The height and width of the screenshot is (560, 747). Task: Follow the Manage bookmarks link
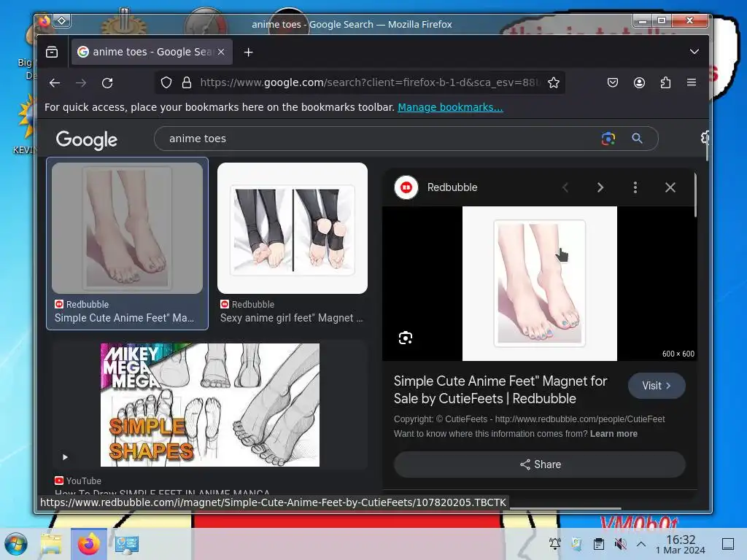pyautogui.click(x=450, y=107)
